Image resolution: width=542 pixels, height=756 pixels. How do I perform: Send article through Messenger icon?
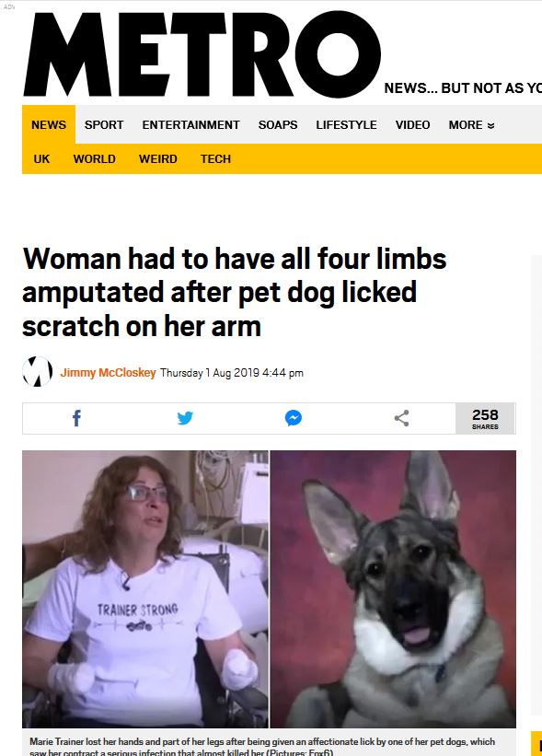[x=294, y=418]
